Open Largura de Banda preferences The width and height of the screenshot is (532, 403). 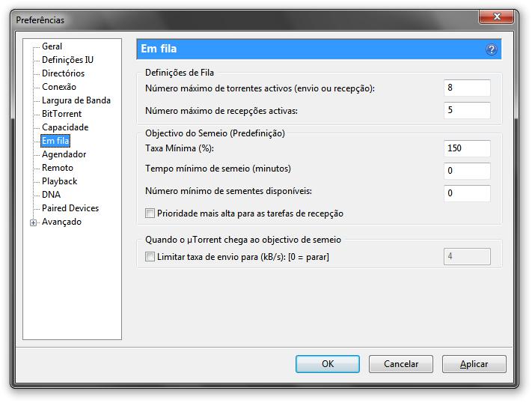tap(76, 100)
